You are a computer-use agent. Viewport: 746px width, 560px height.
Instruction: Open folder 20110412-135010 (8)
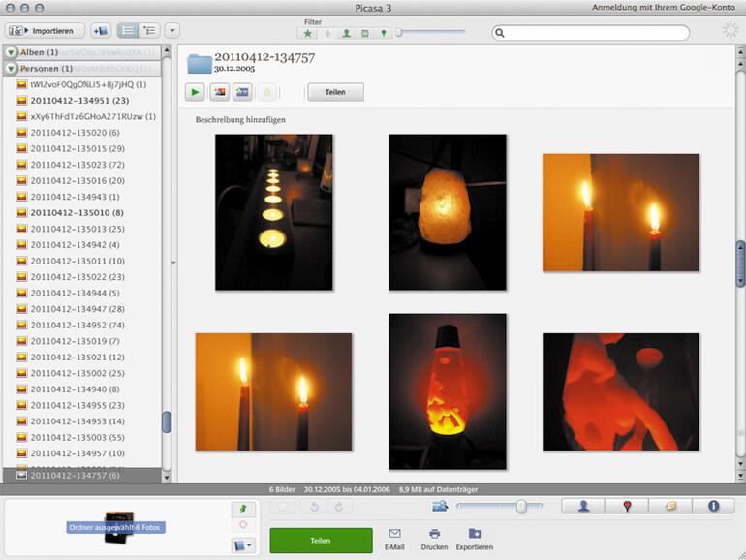coord(77,213)
